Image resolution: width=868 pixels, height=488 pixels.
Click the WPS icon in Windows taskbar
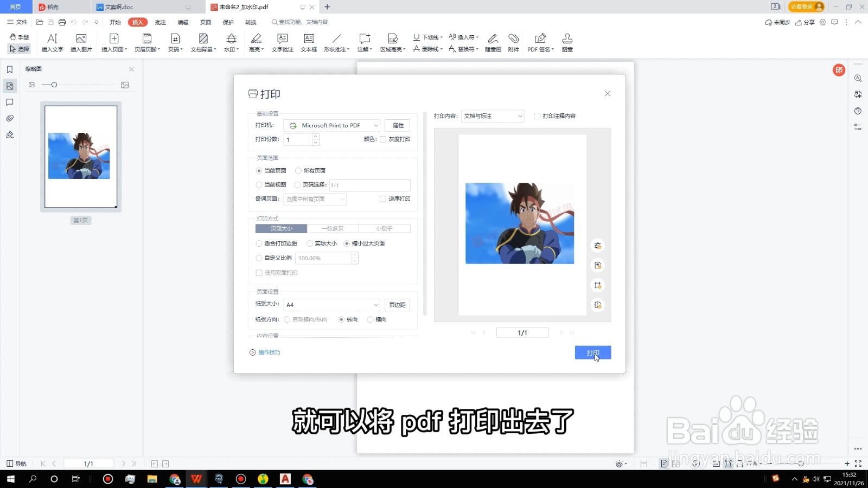[x=196, y=479]
